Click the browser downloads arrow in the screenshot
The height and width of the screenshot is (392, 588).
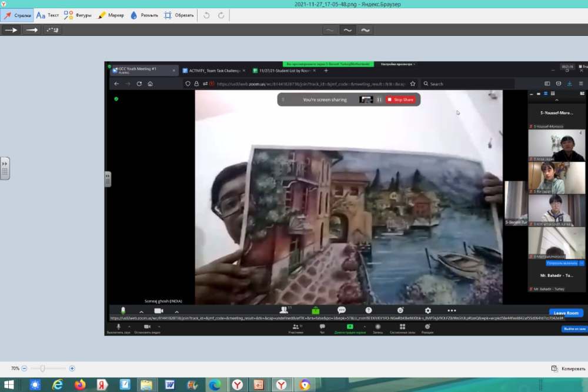pos(570,84)
